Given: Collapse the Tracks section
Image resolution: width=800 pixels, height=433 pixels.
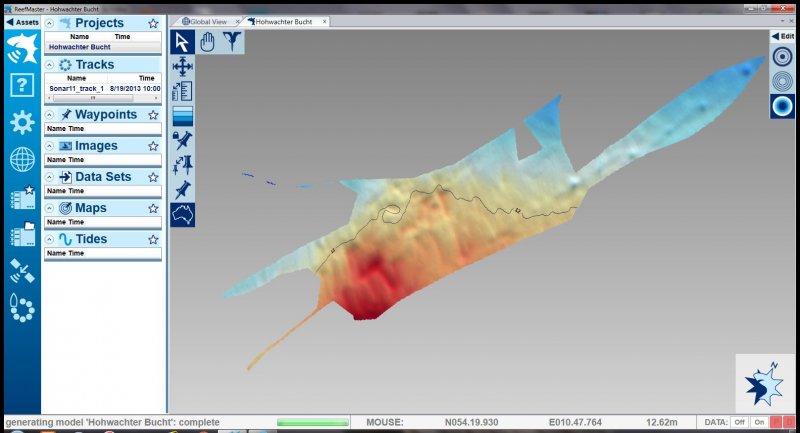Looking at the screenshot, I should (49, 65).
